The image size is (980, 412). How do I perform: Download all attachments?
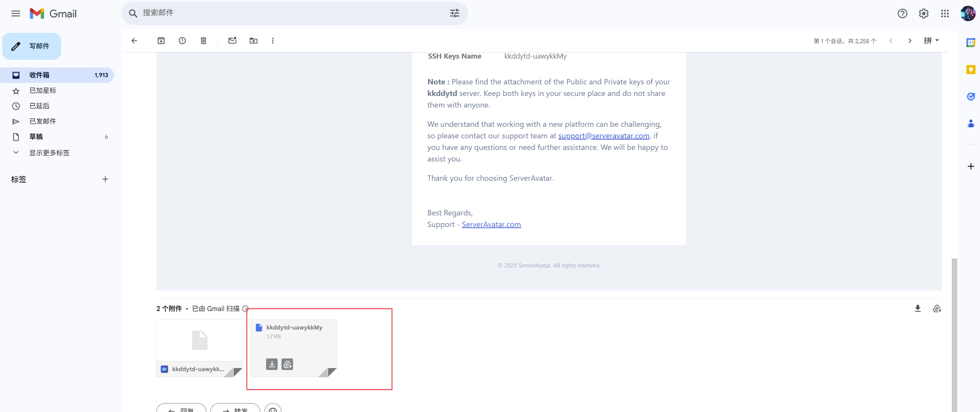(918, 309)
